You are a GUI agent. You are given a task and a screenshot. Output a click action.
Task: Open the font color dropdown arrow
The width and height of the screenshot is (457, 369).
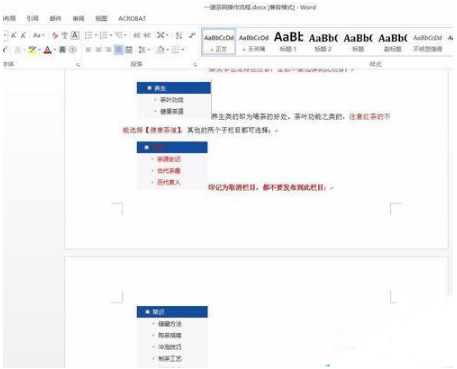[54, 50]
